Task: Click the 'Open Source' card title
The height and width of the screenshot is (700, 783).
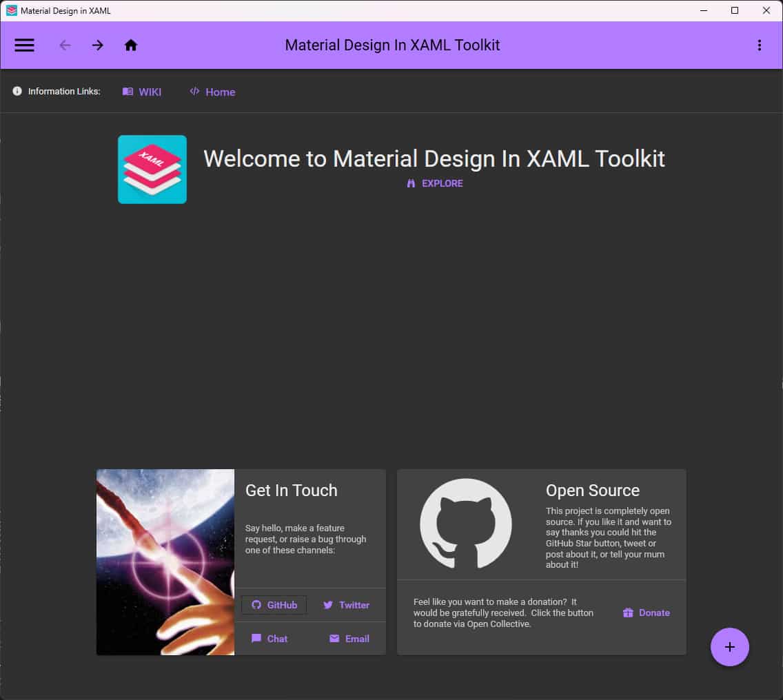Action: pyautogui.click(x=593, y=491)
